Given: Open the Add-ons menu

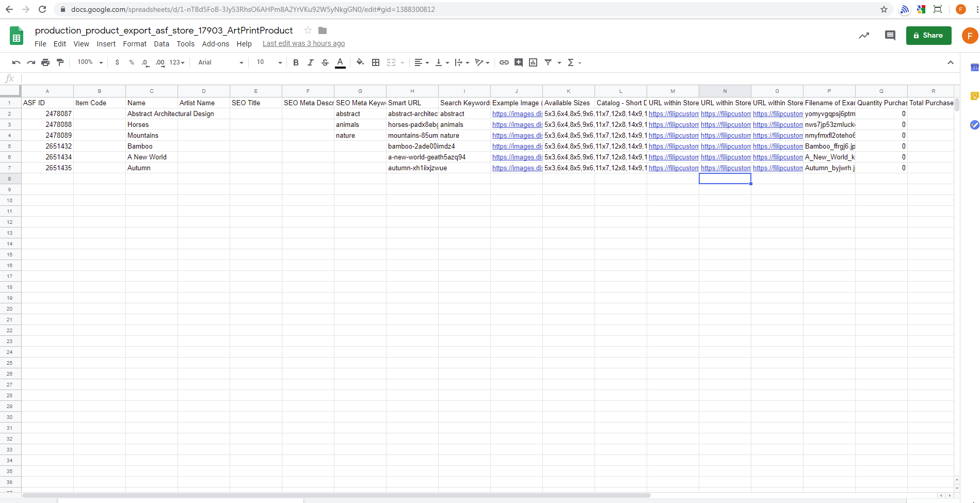Looking at the screenshot, I should (x=215, y=44).
